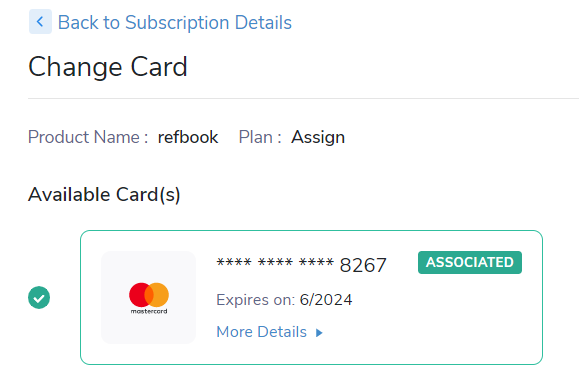Select card ending in 8267
The height and width of the screenshot is (387, 579).
coord(311,298)
